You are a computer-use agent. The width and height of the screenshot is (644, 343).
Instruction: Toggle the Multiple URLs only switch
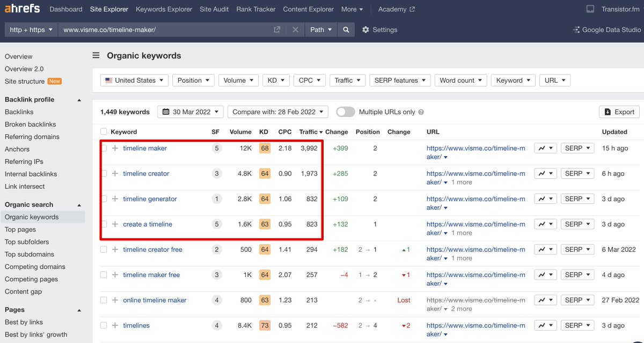tap(346, 112)
